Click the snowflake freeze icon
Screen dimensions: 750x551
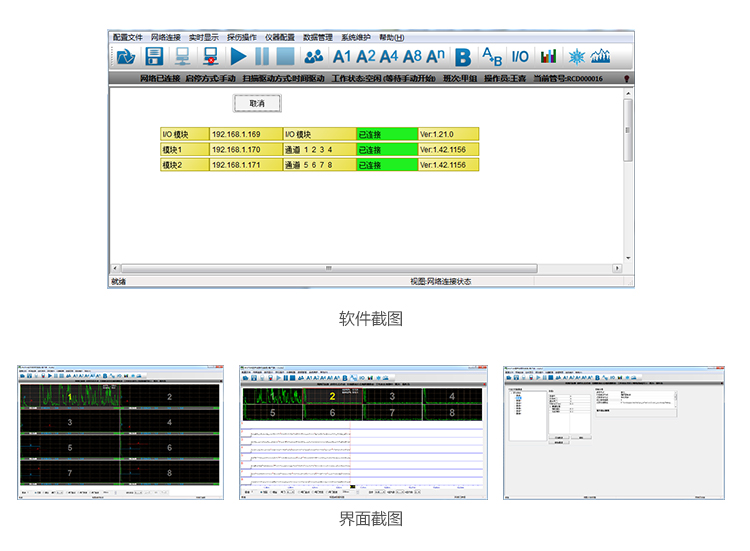[577, 57]
